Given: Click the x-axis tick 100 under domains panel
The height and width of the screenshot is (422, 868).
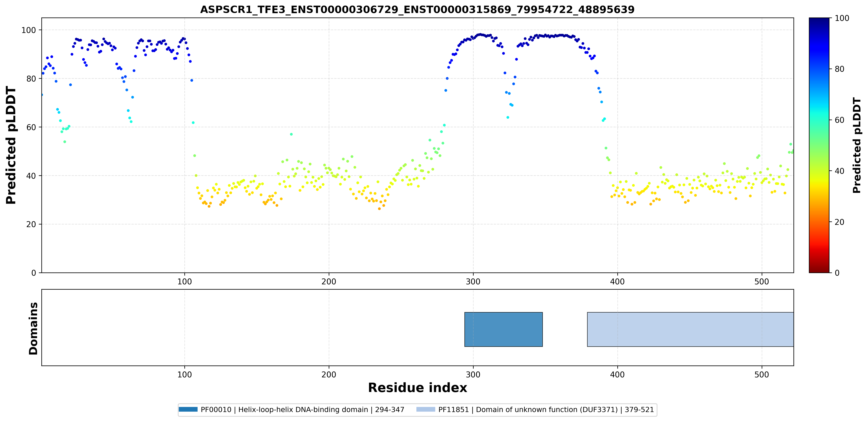Looking at the screenshot, I should tap(185, 374).
